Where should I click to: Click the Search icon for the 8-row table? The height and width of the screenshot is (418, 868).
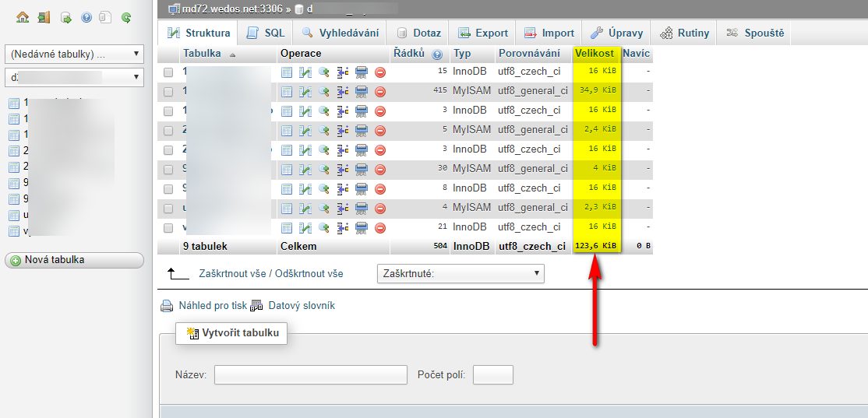point(323,189)
